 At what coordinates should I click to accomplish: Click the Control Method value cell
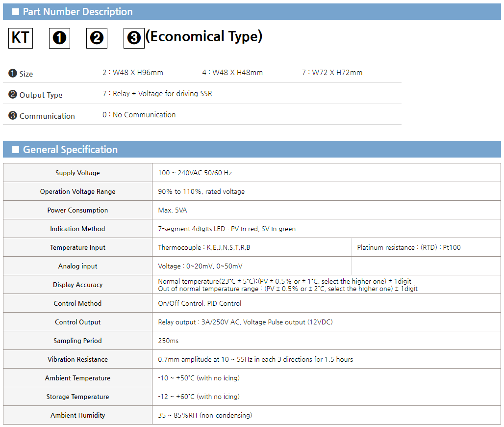326,303
